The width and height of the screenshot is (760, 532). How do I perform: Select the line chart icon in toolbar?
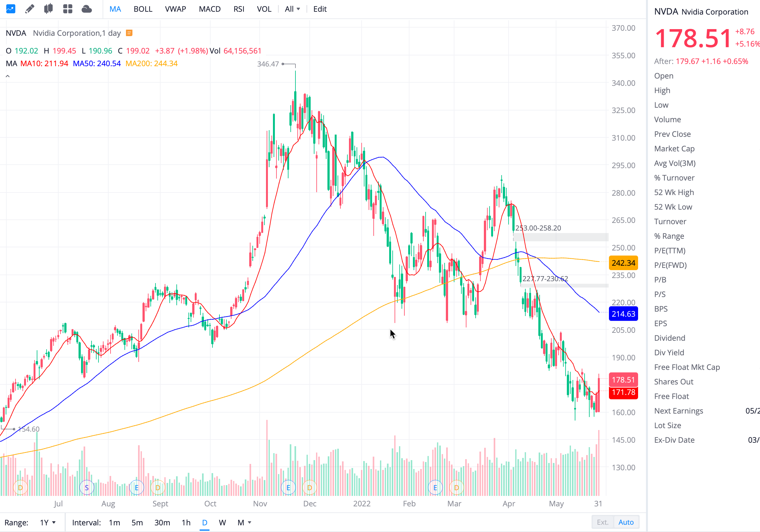tap(10, 9)
